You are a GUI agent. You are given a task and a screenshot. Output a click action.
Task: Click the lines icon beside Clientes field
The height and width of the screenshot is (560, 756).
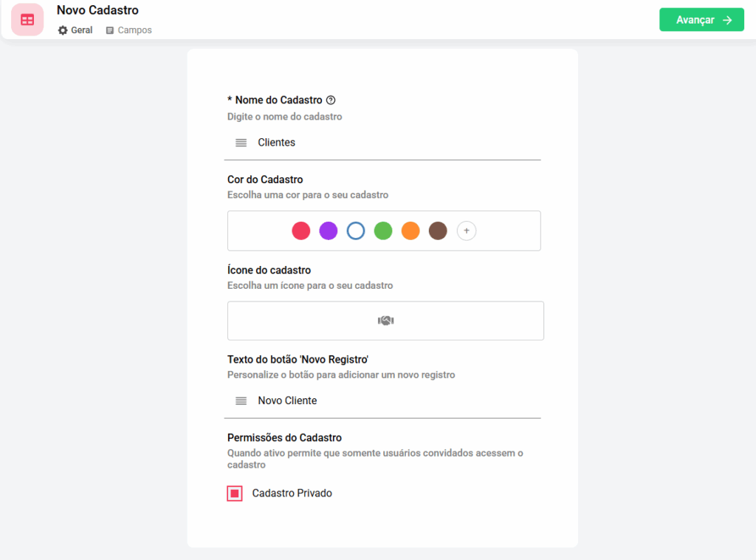tap(241, 143)
